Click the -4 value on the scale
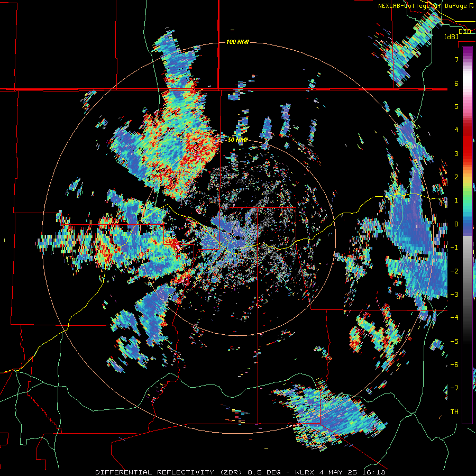476x476 pixels. [x=454, y=318]
